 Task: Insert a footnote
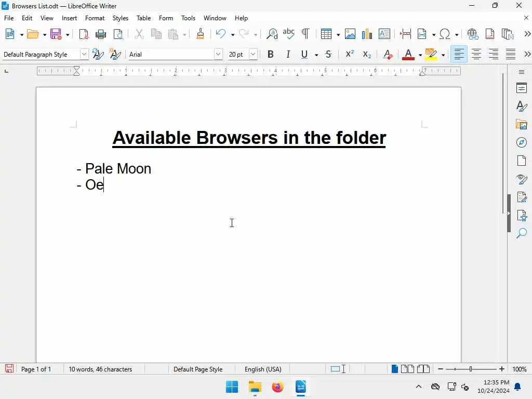[x=489, y=34]
